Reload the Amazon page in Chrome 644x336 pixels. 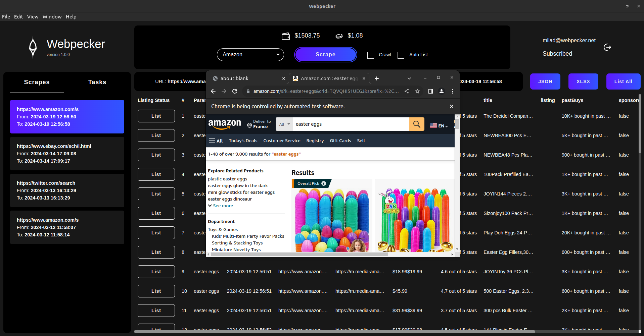pyautogui.click(x=235, y=91)
